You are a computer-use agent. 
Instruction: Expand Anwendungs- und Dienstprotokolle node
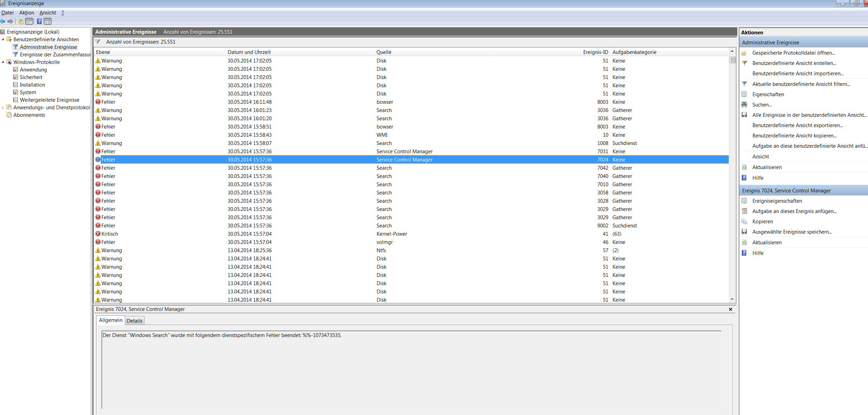(3, 108)
